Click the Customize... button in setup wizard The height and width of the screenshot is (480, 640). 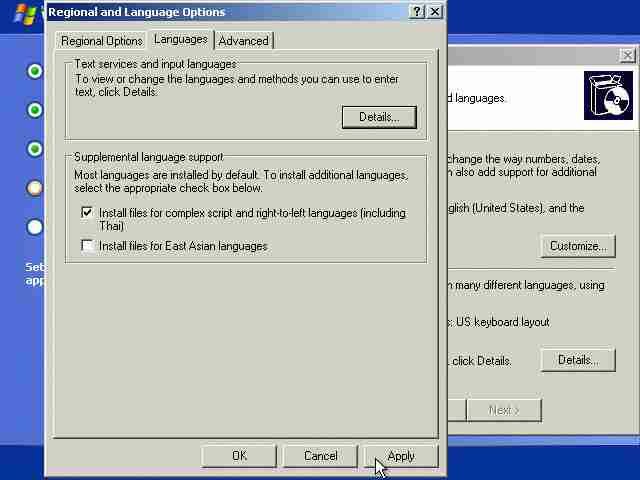578,246
